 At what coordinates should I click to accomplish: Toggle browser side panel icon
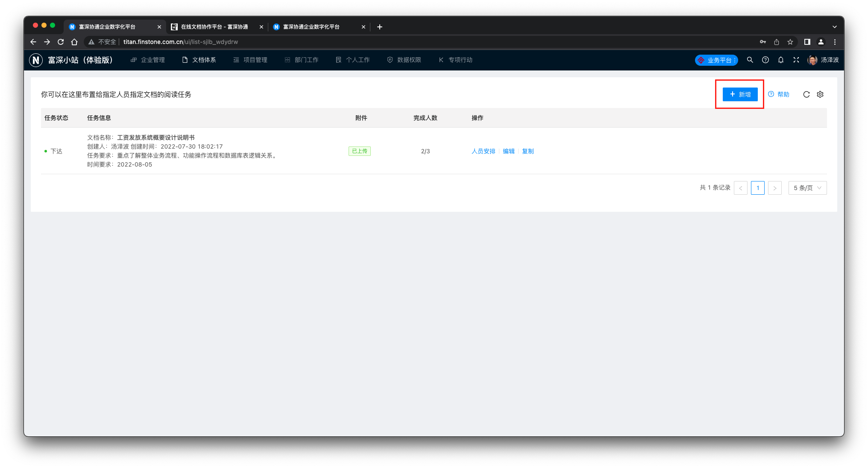click(807, 42)
